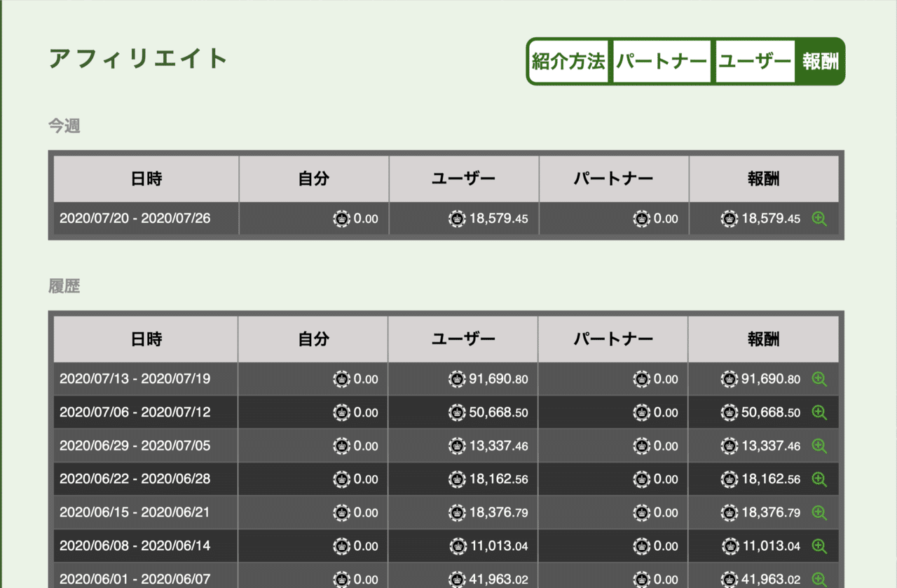Click chip icon in 報酬 column, 2020/06/08 row

click(730, 546)
